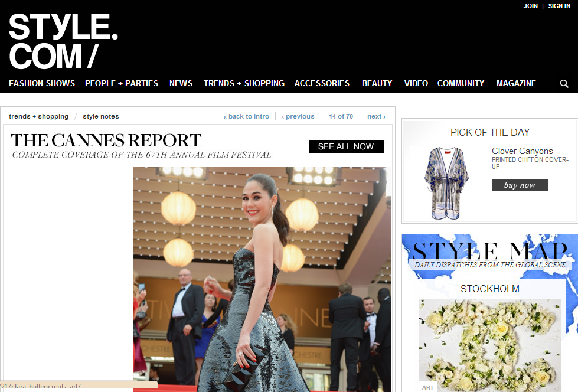
Task: Click the ART tag label
Action: point(427,388)
